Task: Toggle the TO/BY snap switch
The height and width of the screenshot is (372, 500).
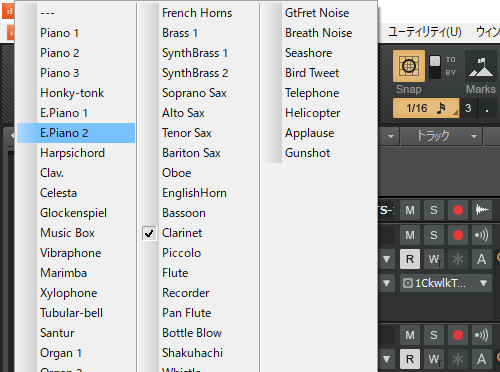Action: point(435,67)
